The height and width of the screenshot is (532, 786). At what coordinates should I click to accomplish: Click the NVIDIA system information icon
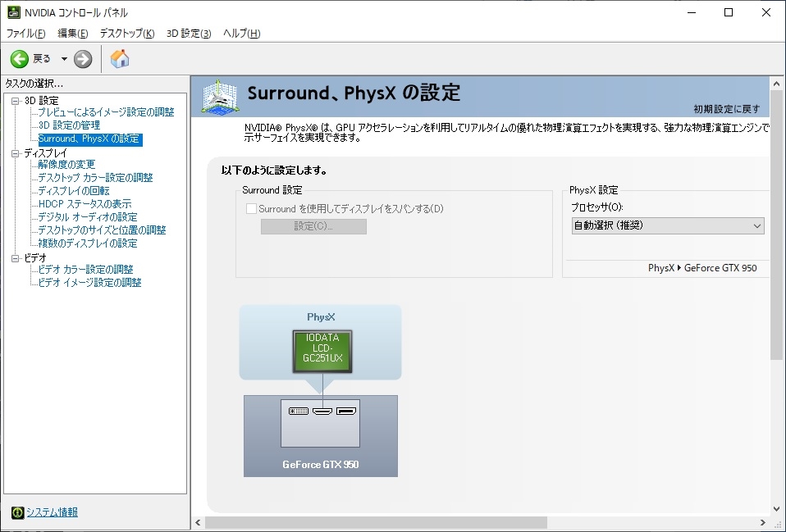pyautogui.click(x=17, y=512)
